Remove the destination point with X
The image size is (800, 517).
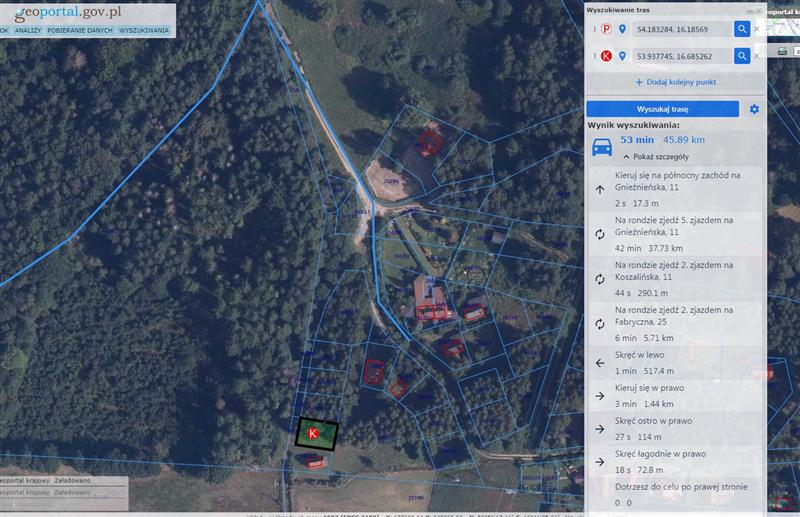(756, 57)
